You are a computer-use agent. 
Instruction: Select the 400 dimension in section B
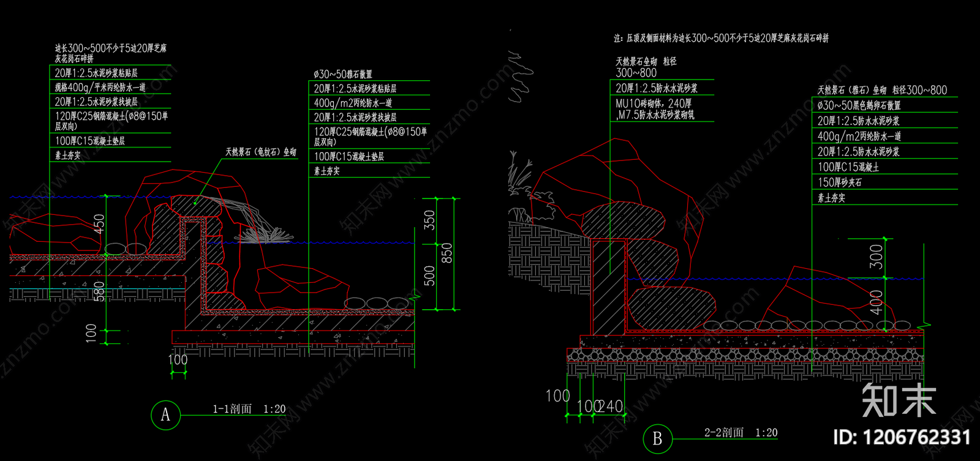tap(876, 302)
